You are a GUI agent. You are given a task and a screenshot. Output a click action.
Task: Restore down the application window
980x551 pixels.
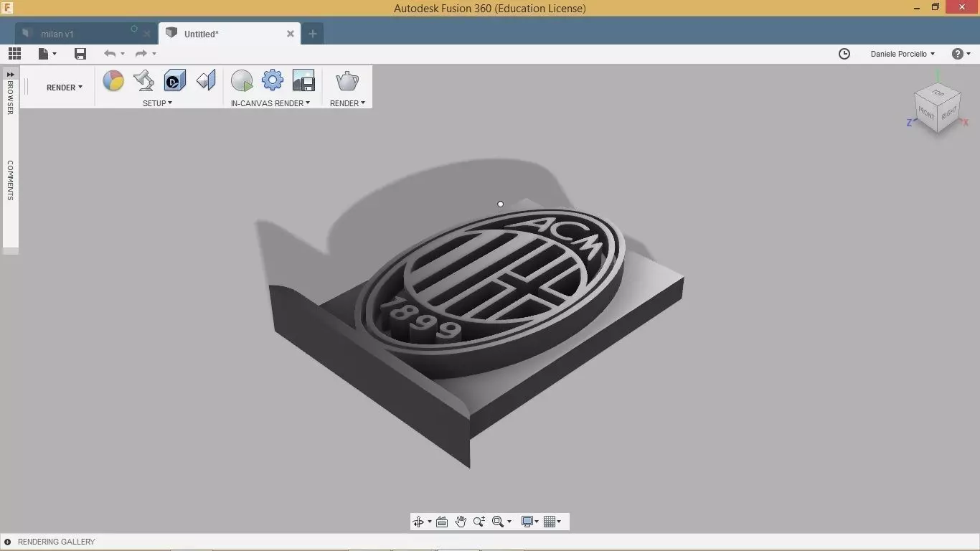point(936,7)
